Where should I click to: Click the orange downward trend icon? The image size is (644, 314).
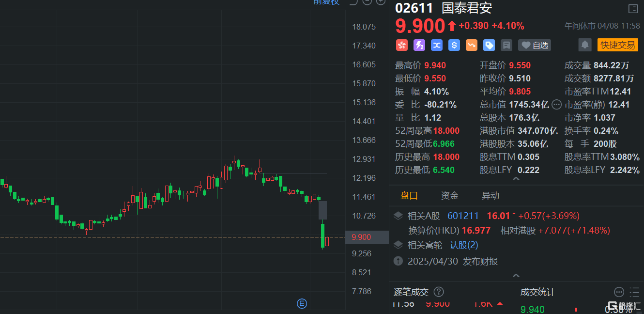pos(472,46)
